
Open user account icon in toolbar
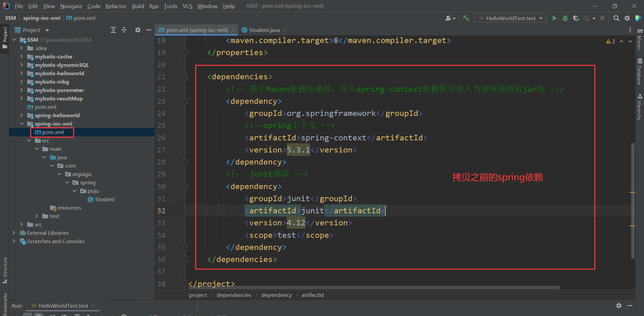pos(450,18)
